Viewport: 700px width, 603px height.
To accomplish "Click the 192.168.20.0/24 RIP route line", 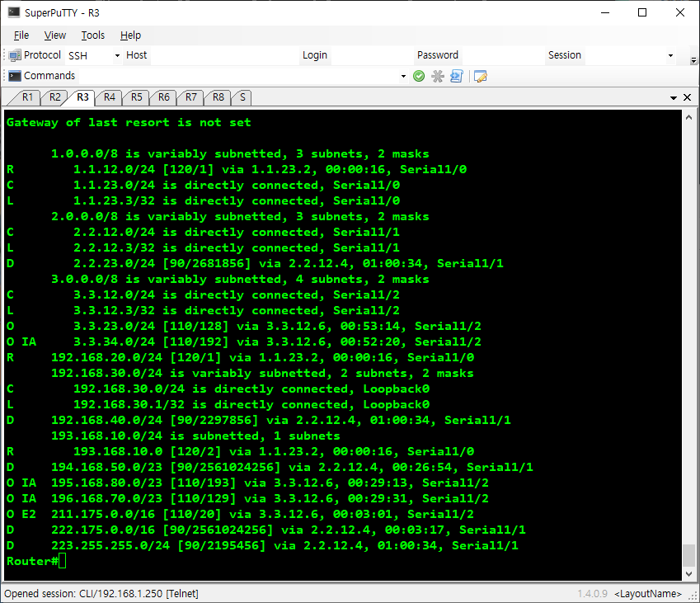I will pos(240,357).
